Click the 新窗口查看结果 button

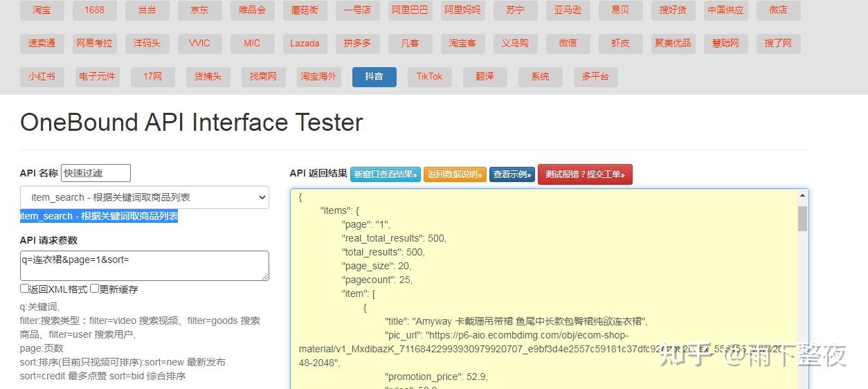[x=386, y=174]
